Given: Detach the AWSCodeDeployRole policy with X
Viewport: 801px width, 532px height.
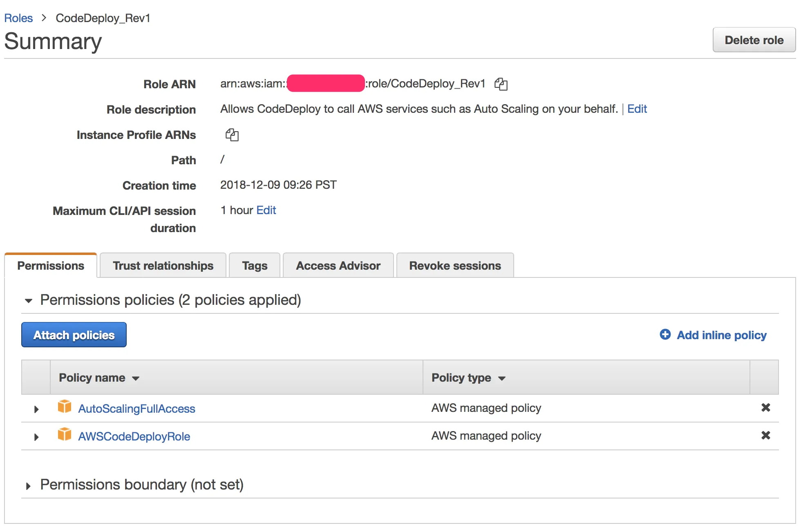Looking at the screenshot, I should coord(765,435).
